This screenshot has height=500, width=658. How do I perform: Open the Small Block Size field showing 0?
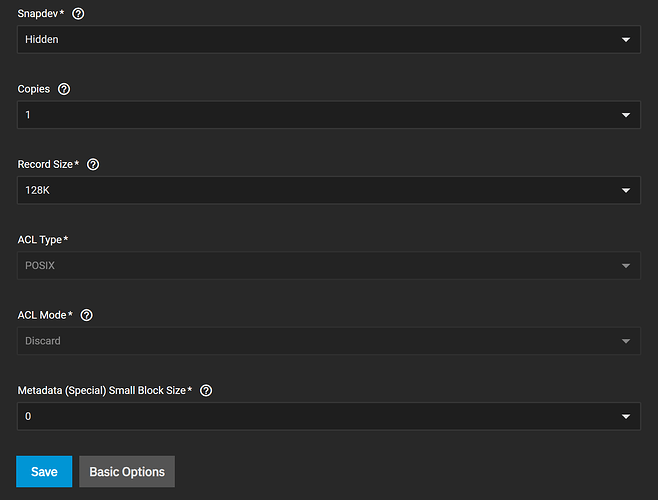(329, 416)
